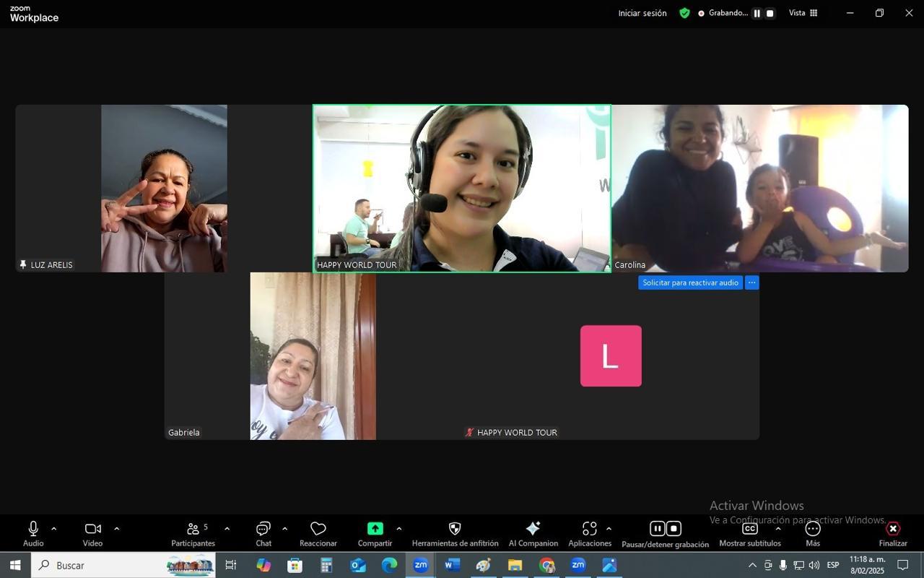Viewport: 924px width, 578px height.
Task: Select LUZ ARELIS video tile
Action: [x=164, y=189]
